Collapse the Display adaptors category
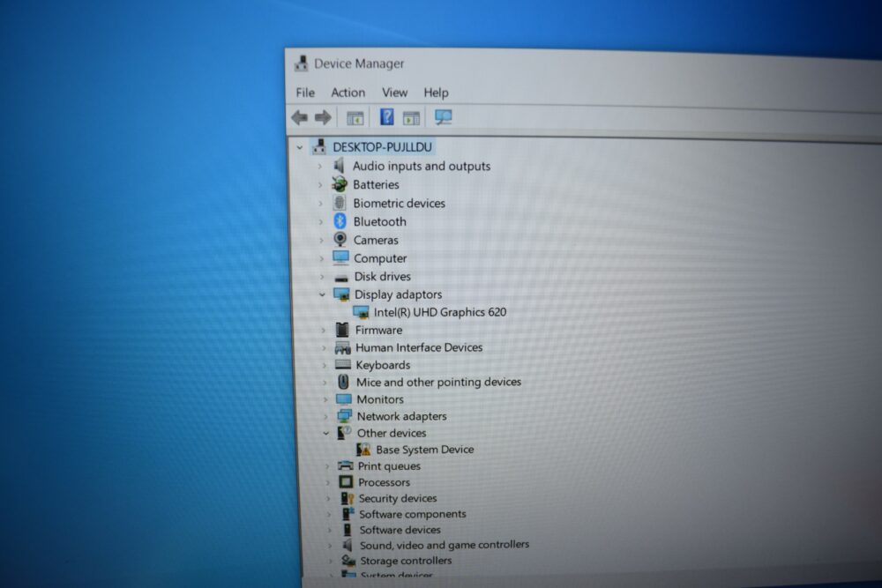Screen dimensions: 882x588 coord(322,294)
